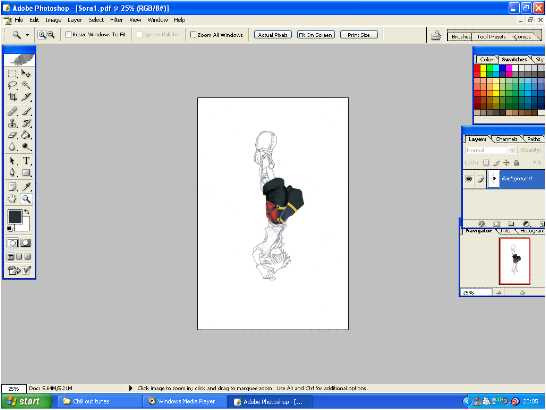Select the Rectangle shape tool
The width and height of the screenshot is (546, 410).
pyautogui.click(x=26, y=173)
